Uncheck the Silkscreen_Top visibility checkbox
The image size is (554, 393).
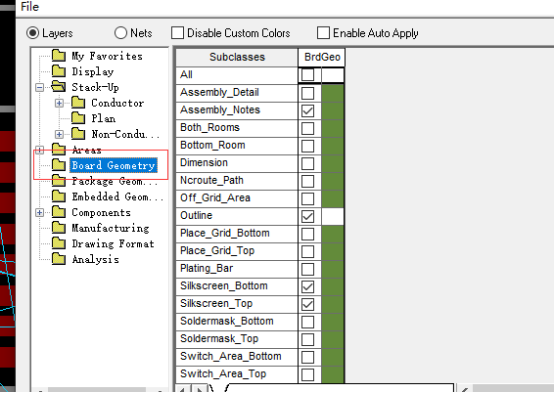(x=308, y=304)
